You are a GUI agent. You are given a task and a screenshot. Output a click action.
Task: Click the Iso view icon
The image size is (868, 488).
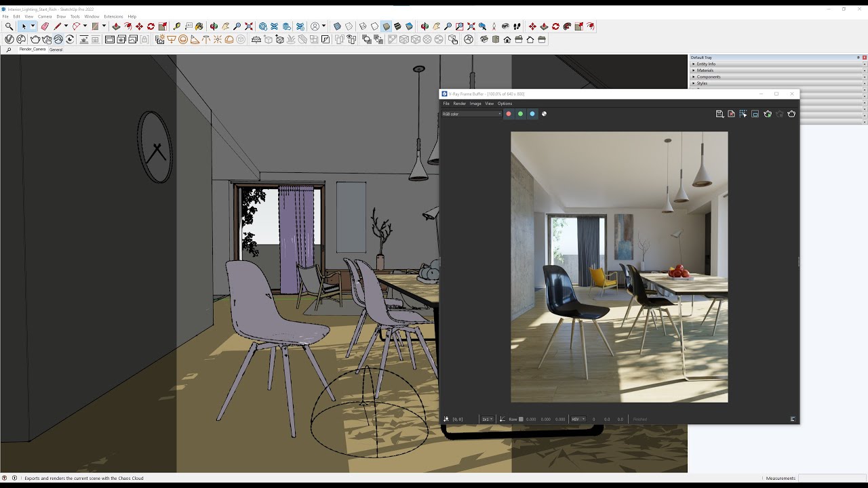(x=484, y=39)
